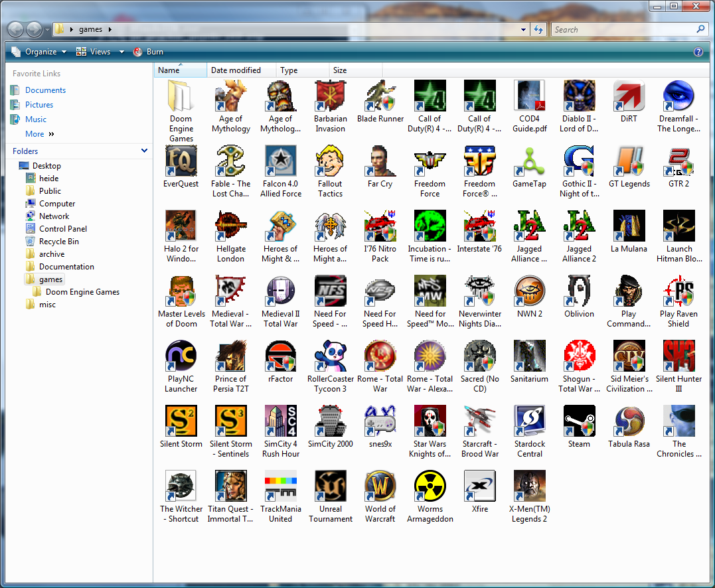Select the La Mulana shortcut icon
This screenshot has height=588, width=715.
[x=629, y=226]
